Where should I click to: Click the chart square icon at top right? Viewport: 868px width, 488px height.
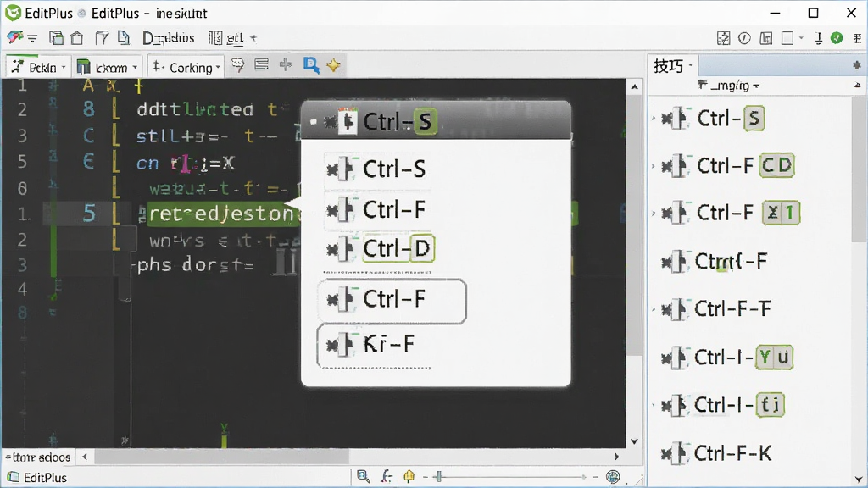(724, 37)
